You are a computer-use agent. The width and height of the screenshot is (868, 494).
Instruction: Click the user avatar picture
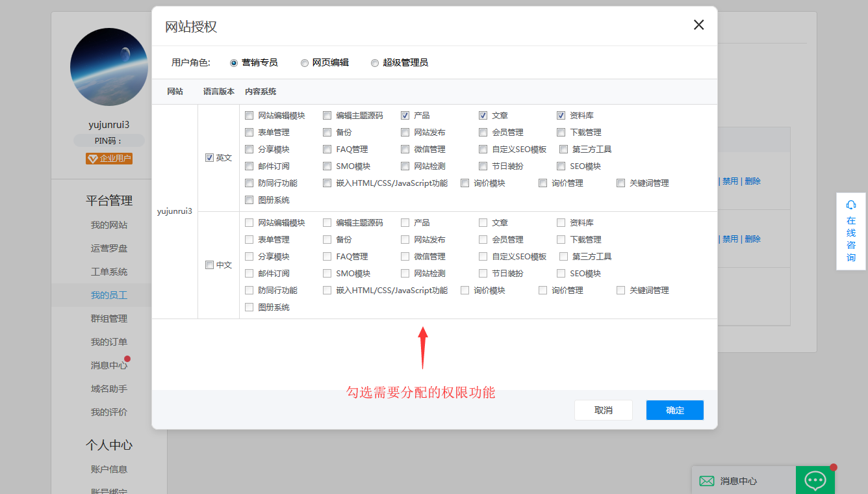[x=109, y=67]
